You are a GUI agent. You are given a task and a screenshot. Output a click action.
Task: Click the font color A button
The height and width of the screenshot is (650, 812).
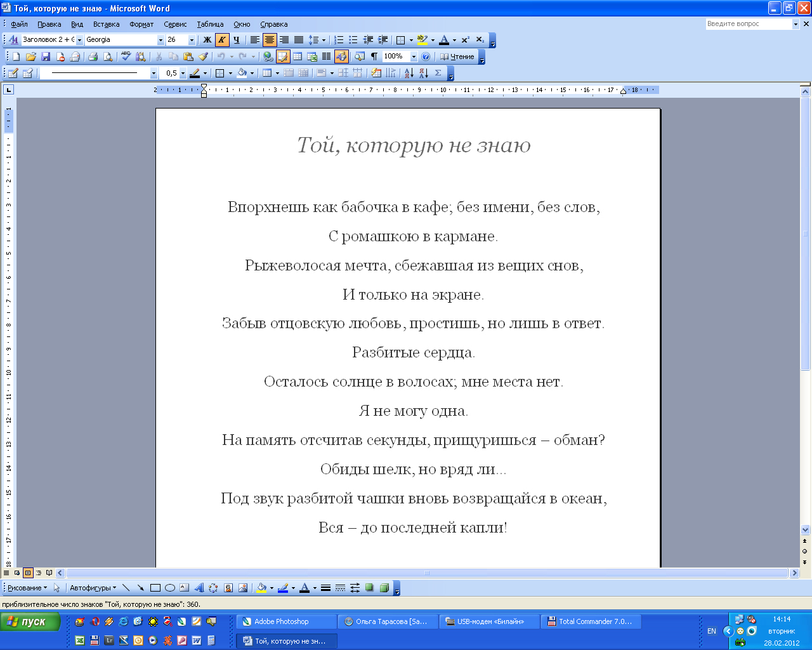tap(444, 40)
